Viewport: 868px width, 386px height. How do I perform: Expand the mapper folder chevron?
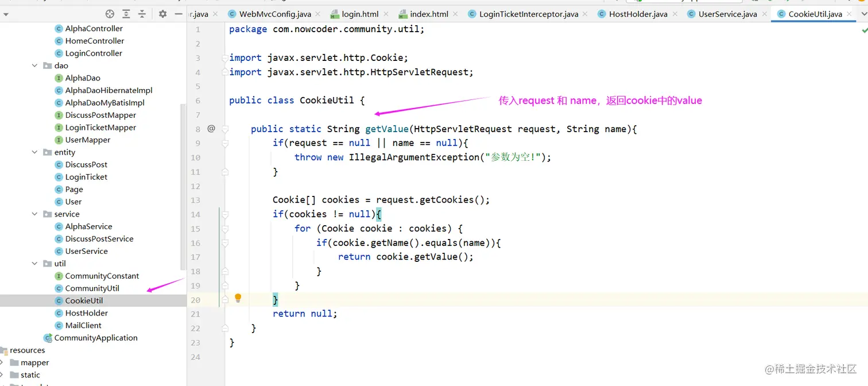2,362
